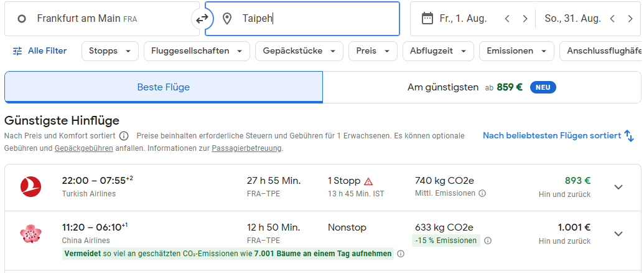Open the Alle Filter options
644x273 pixels.
coord(40,51)
